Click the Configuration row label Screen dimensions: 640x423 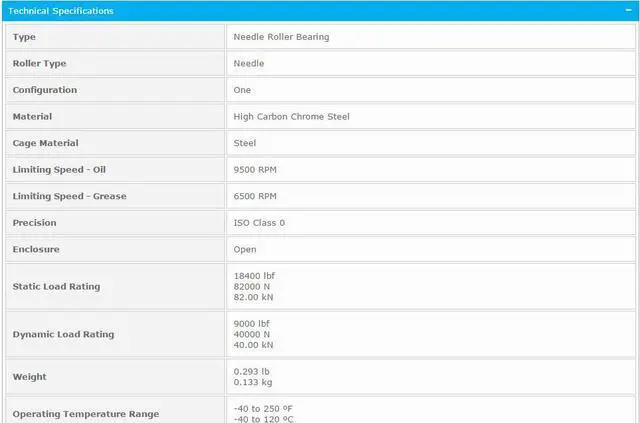tap(44, 90)
